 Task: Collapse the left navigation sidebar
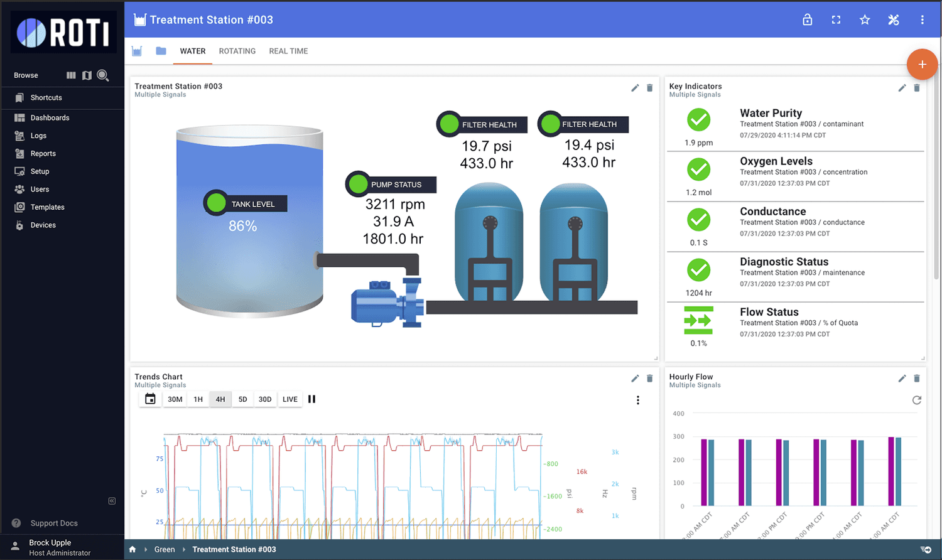tap(112, 500)
